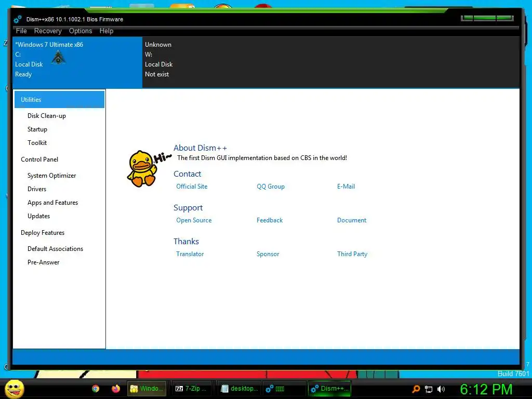Click the yellow duck mascot image
The image size is (532, 399).
click(142, 169)
